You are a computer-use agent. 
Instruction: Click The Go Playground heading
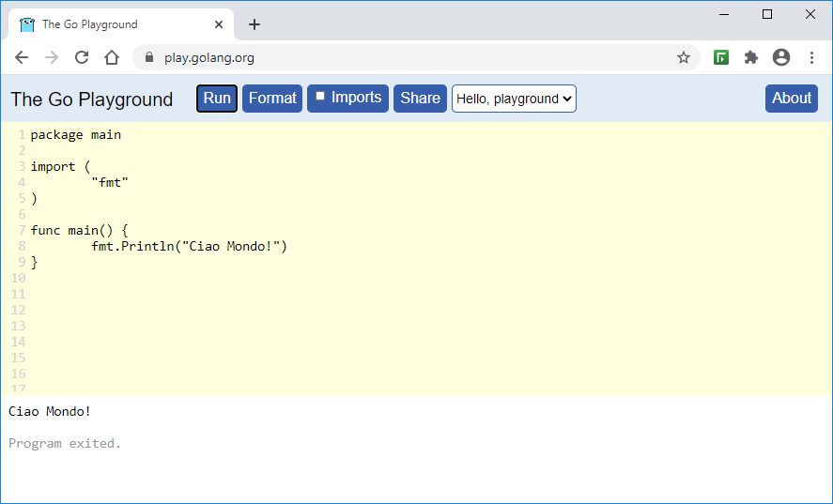[92, 99]
